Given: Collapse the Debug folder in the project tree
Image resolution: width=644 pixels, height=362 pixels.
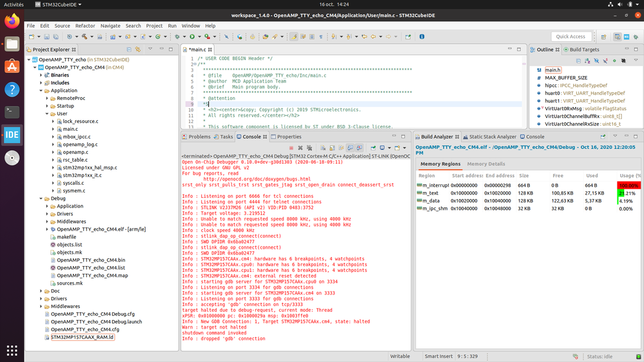Looking at the screenshot, I should 42,198.
